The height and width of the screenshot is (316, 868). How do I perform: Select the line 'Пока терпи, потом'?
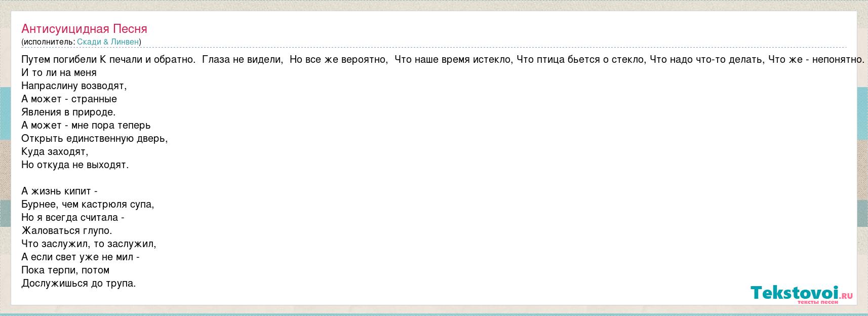coord(66,270)
